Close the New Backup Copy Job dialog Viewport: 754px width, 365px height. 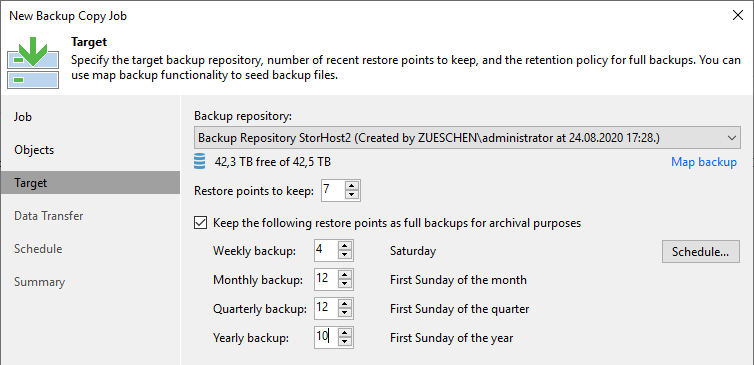click(x=738, y=15)
